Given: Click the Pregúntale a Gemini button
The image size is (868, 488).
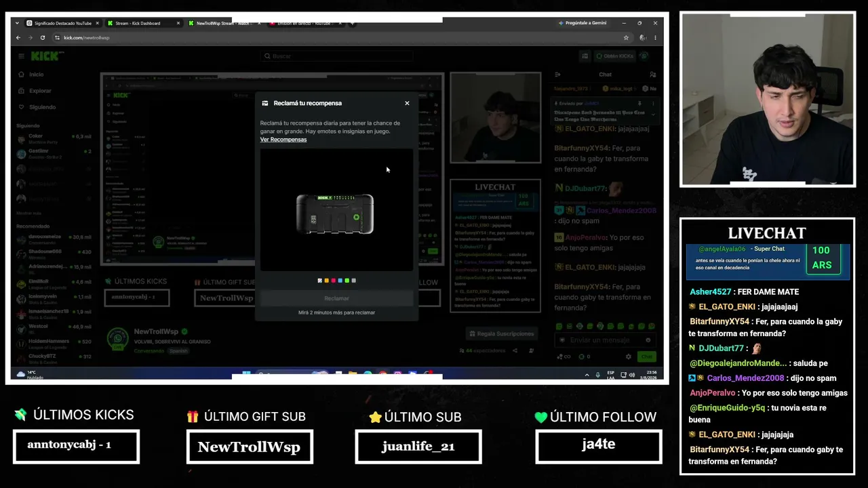Looking at the screenshot, I should click(583, 23).
